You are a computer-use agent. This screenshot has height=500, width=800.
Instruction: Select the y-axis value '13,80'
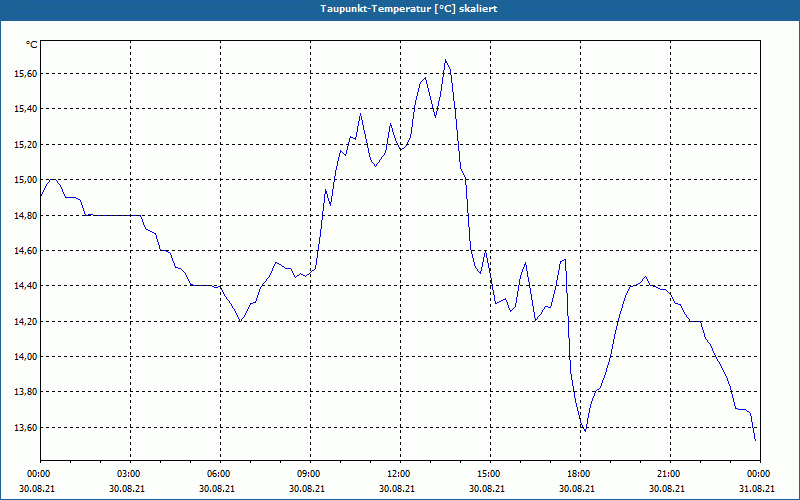(26, 392)
